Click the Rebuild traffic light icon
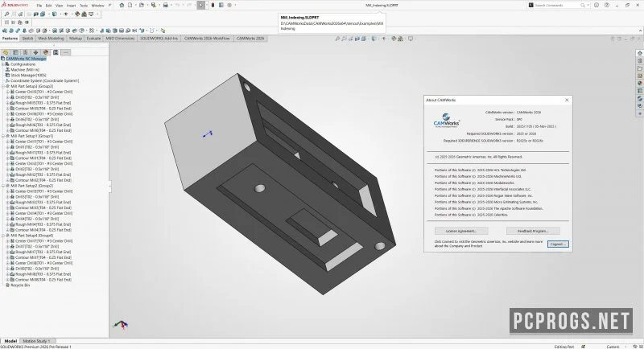This screenshot has width=644, height=349. (x=213, y=5)
